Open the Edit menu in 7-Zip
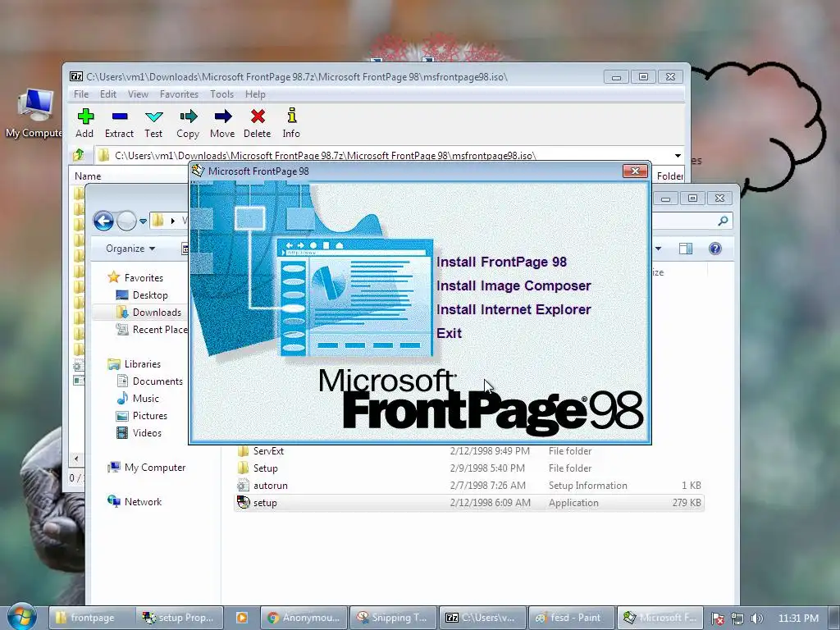 click(x=107, y=94)
